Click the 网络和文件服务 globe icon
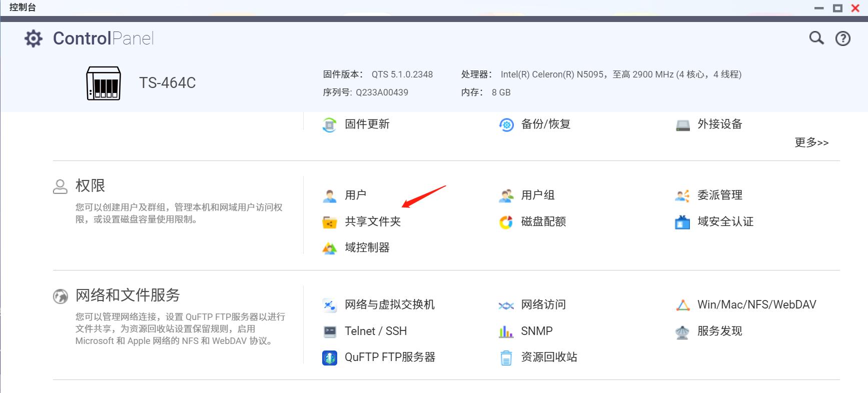Viewport: 868px width, 393px height. coord(60,296)
